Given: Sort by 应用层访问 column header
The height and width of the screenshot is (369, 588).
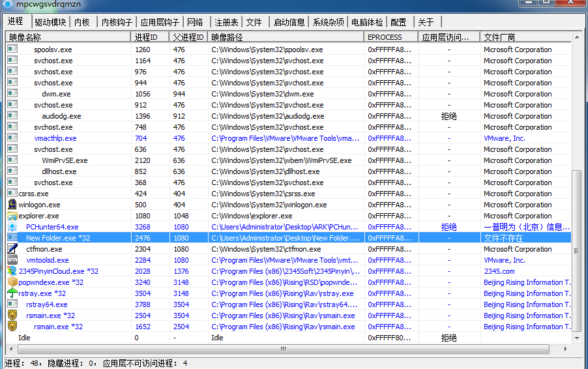Looking at the screenshot, I should (x=449, y=37).
